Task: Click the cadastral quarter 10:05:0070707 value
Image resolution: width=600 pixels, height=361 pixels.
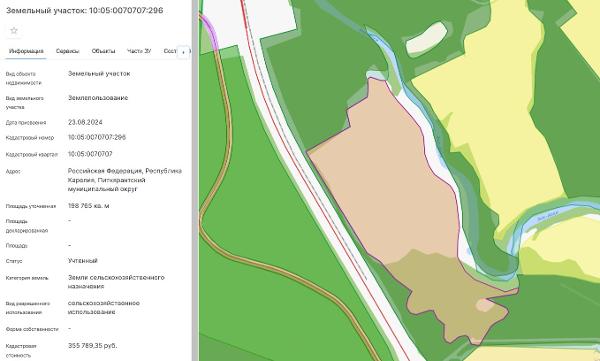Action: click(x=90, y=154)
